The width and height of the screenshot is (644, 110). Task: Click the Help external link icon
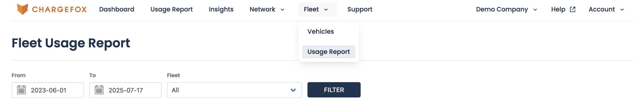pyautogui.click(x=573, y=10)
